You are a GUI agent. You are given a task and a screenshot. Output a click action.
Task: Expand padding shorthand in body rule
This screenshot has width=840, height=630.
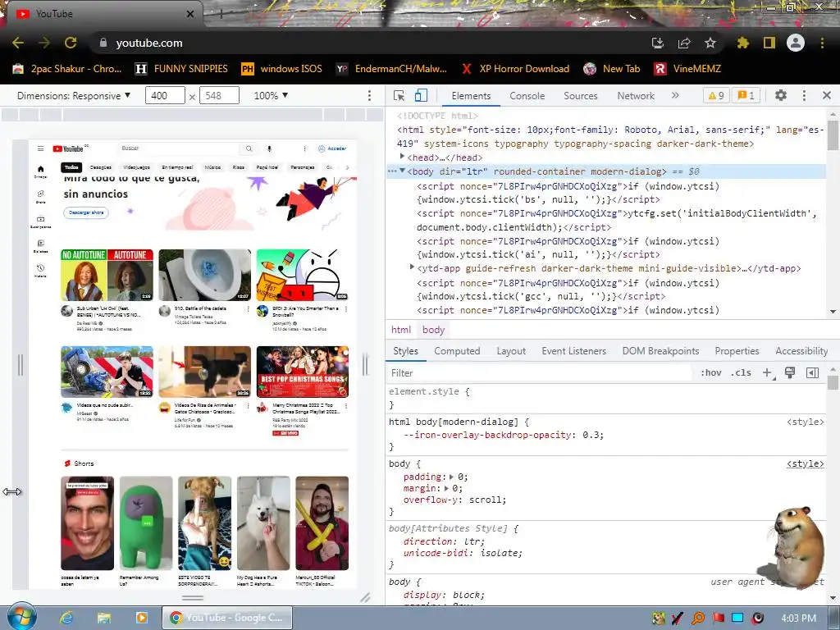click(451, 477)
